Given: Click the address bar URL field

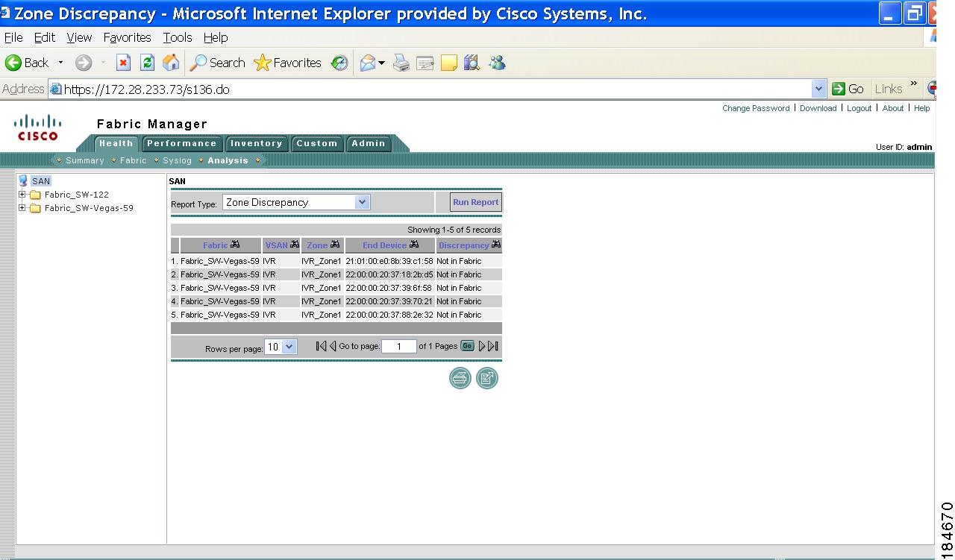Looking at the screenshot, I should (x=437, y=89).
